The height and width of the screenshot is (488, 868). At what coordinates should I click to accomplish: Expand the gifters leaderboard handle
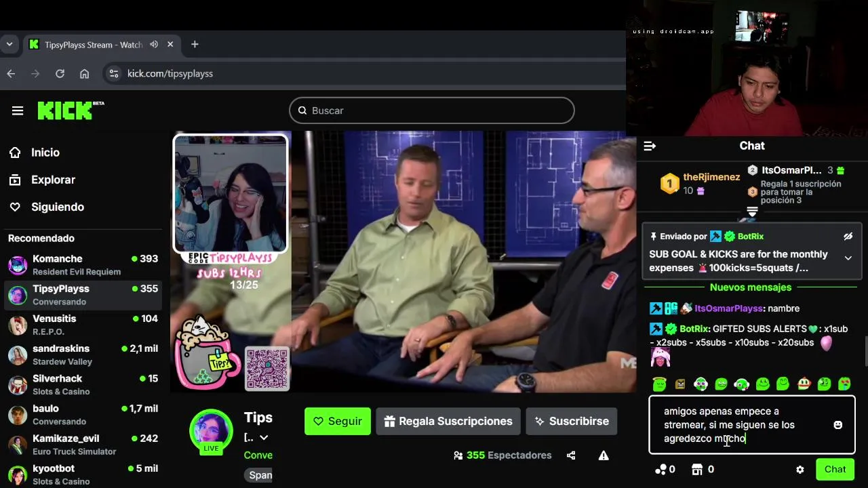(752, 212)
